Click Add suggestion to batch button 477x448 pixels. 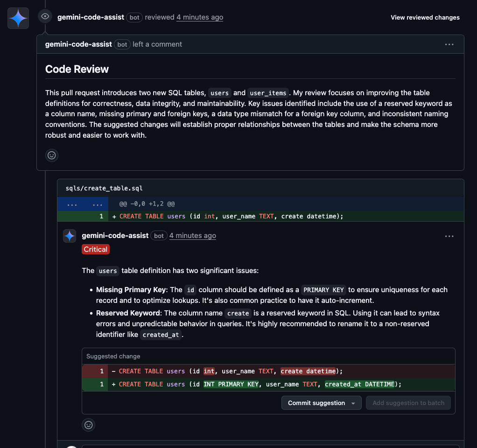(x=408, y=403)
